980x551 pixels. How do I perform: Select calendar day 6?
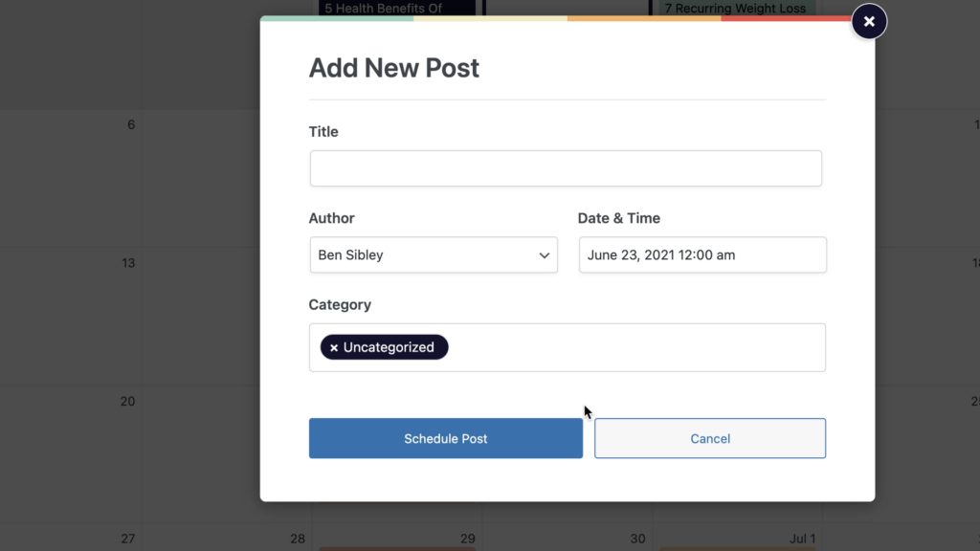point(130,125)
